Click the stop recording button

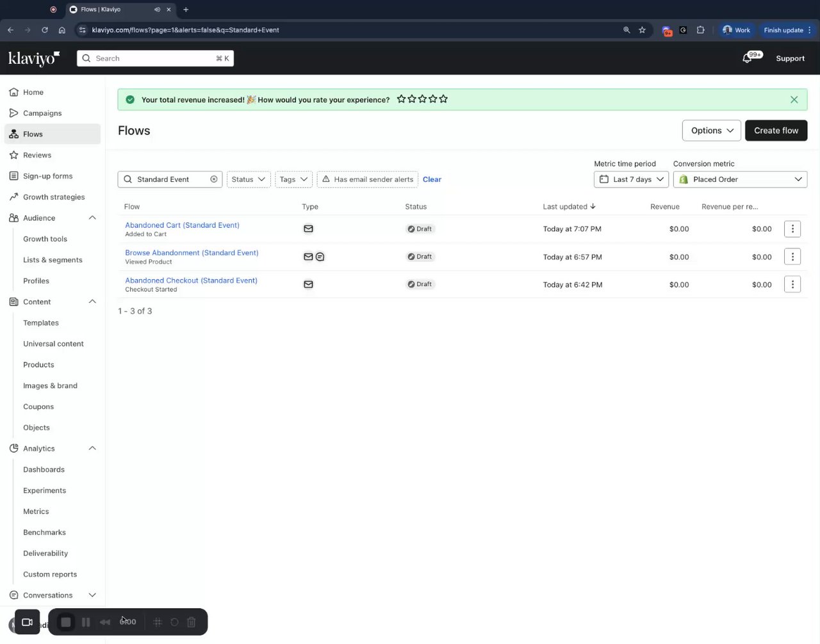[x=65, y=622]
